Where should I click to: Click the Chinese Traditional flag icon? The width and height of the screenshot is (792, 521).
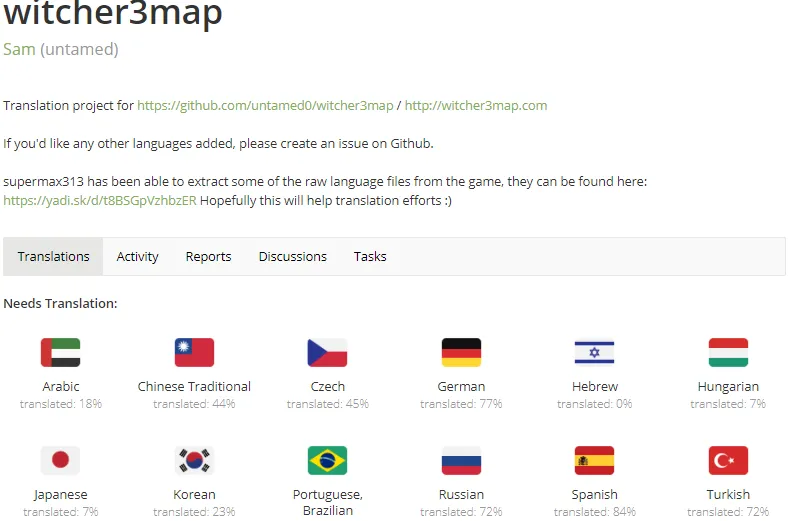tap(194, 352)
